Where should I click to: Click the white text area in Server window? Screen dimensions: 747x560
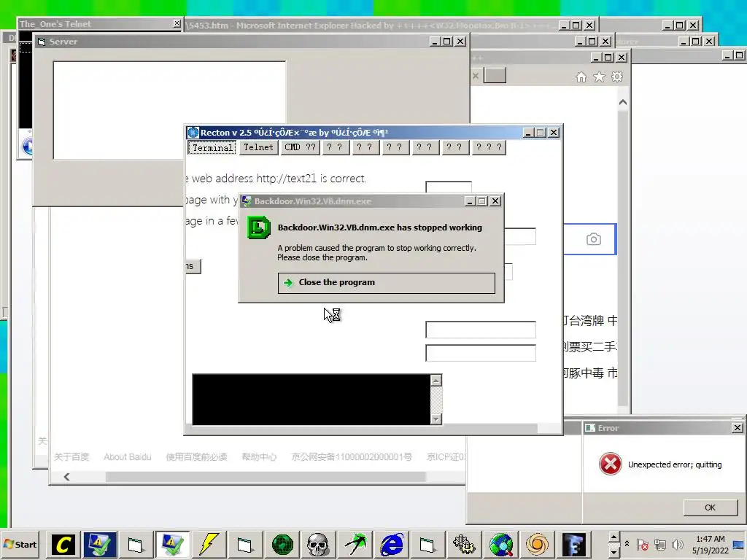click(x=169, y=110)
